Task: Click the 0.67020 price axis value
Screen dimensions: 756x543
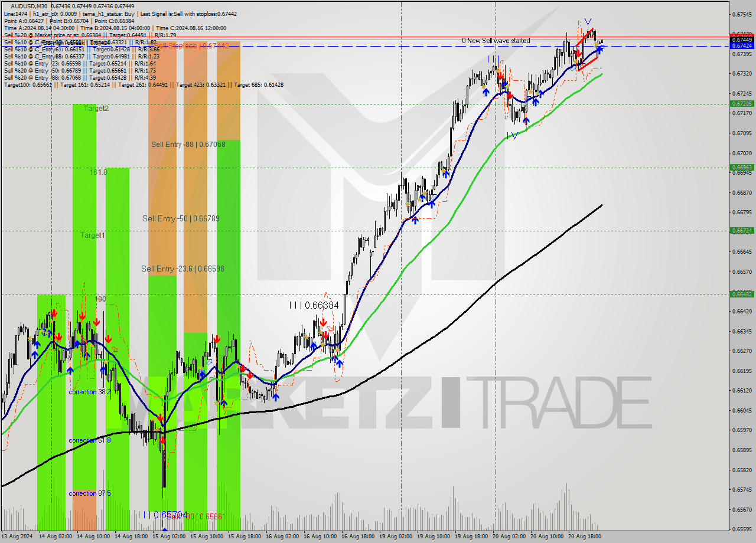Action: (742, 153)
